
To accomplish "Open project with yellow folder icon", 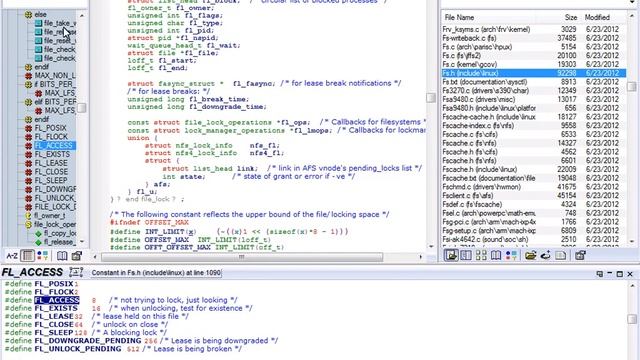I will pyautogui.click(x=531, y=256).
